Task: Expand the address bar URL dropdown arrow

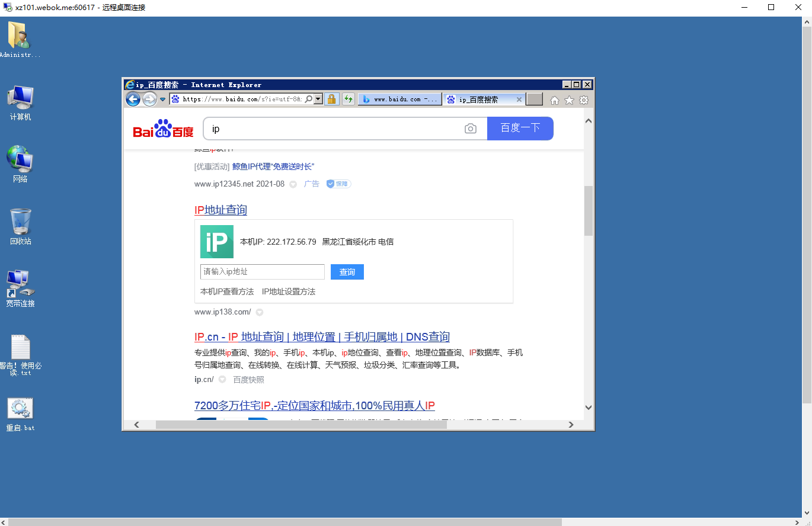Action: click(318, 100)
